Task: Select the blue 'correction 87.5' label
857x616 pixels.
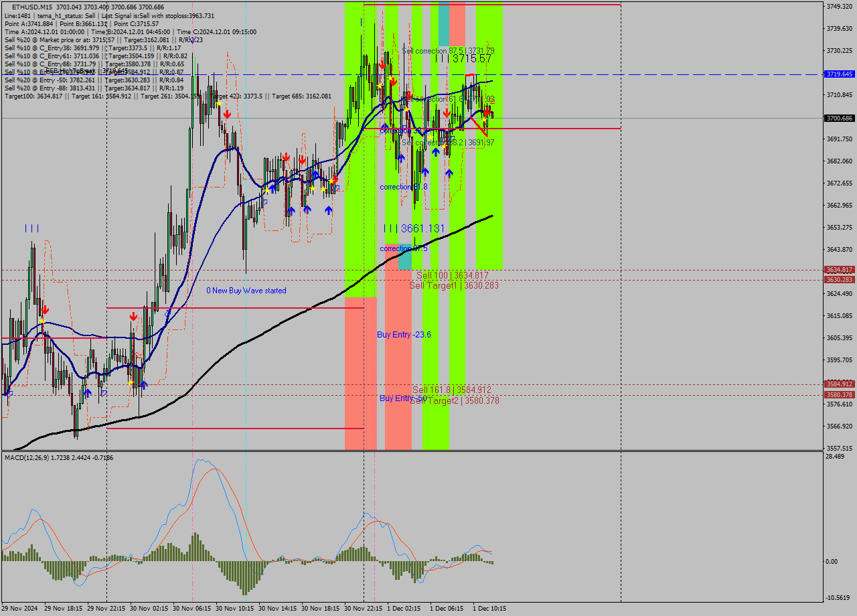Action: [x=404, y=248]
